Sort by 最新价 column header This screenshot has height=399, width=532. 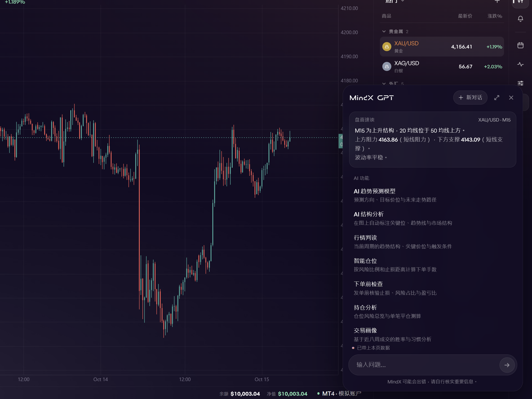[x=465, y=16]
